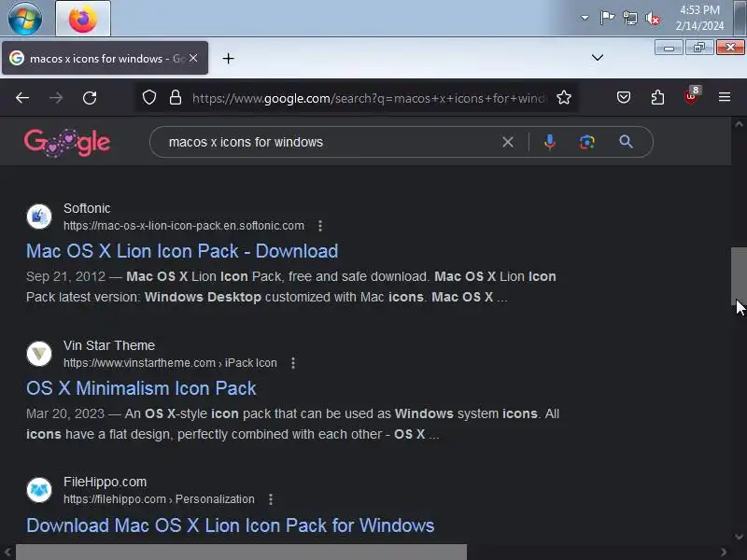Open uBlock Origin extension icon
The width and height of the screenshot is (747, 560).
(x=691, y=97)
